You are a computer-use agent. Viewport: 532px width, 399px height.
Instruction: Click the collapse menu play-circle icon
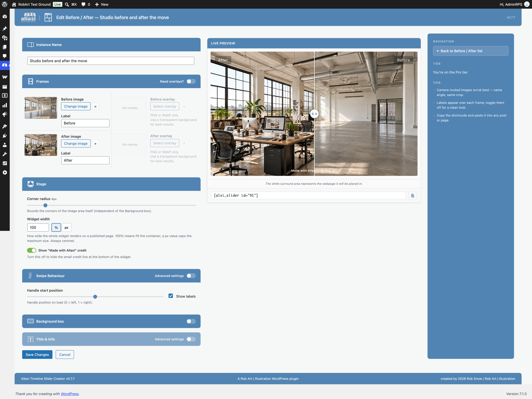click(5, 172)
